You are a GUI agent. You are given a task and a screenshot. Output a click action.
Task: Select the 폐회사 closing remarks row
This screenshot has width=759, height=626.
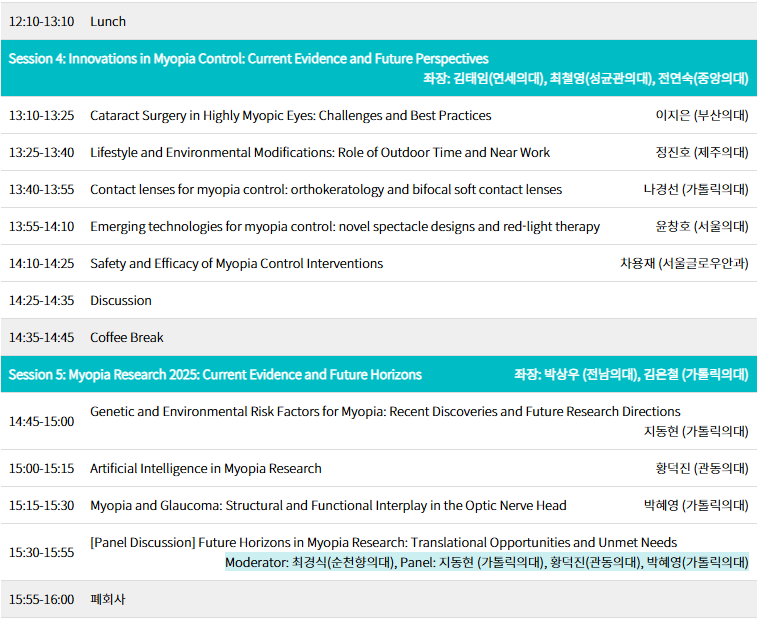tap(108, 600)
